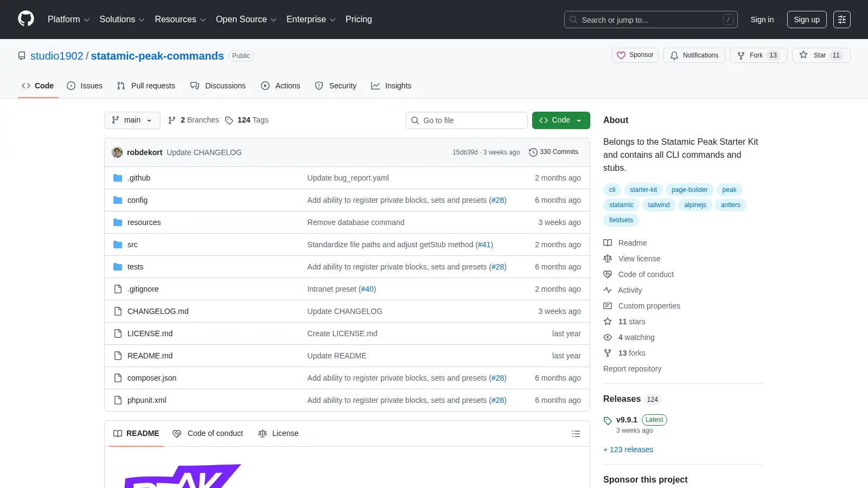
Task: Select the License tab in README panel
Action: [x=278, y=434]
